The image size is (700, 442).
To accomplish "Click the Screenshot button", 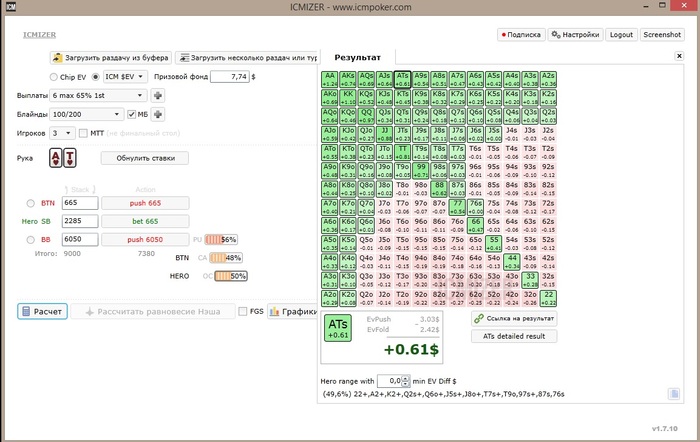I will tap(662, 34).
